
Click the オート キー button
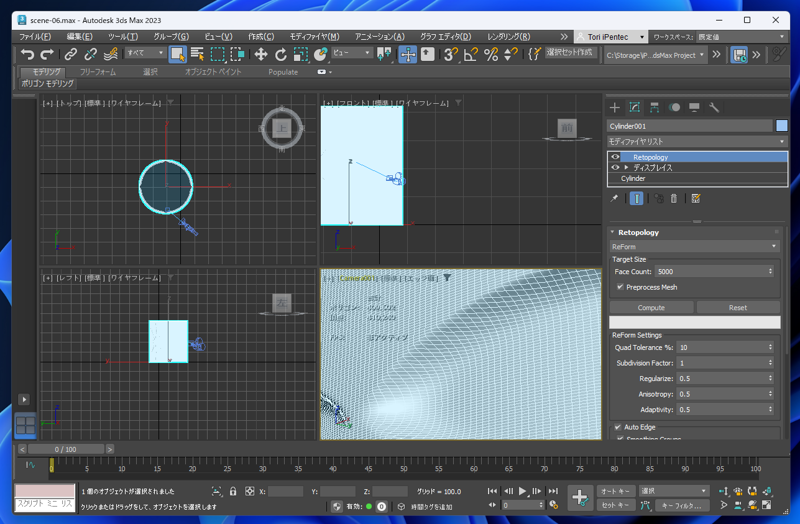point(616,491)
